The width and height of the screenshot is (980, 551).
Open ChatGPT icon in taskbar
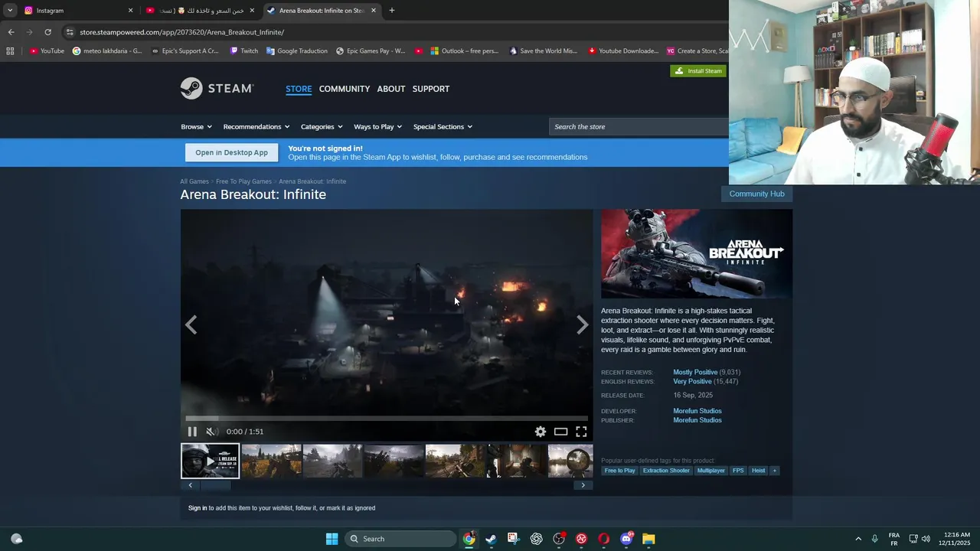536,539
